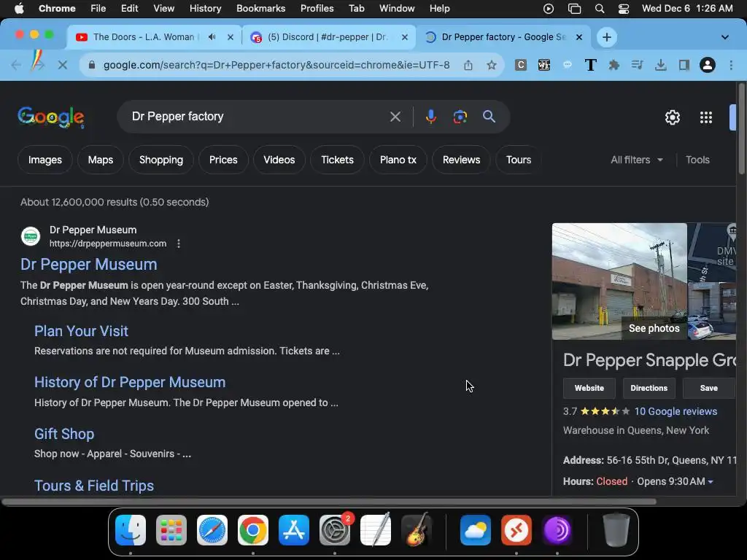
Task: Submit search with the magnifying glass icon
Action: point(489,117)
